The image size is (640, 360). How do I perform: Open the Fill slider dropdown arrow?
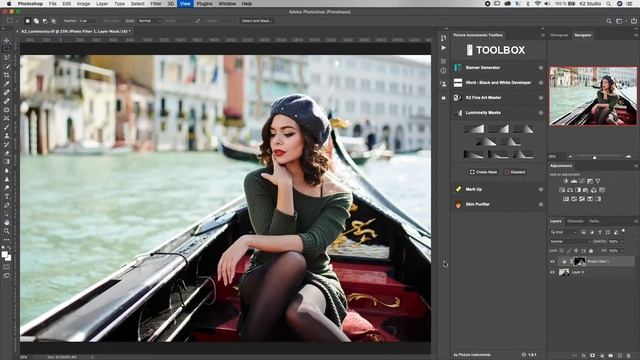622,251
